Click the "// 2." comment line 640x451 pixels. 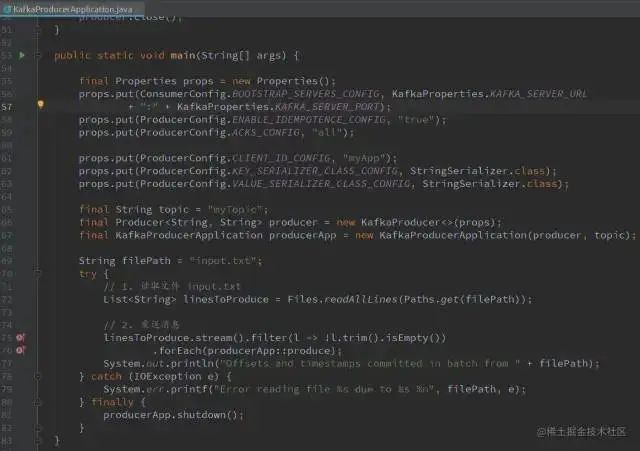tap(142, 325)
